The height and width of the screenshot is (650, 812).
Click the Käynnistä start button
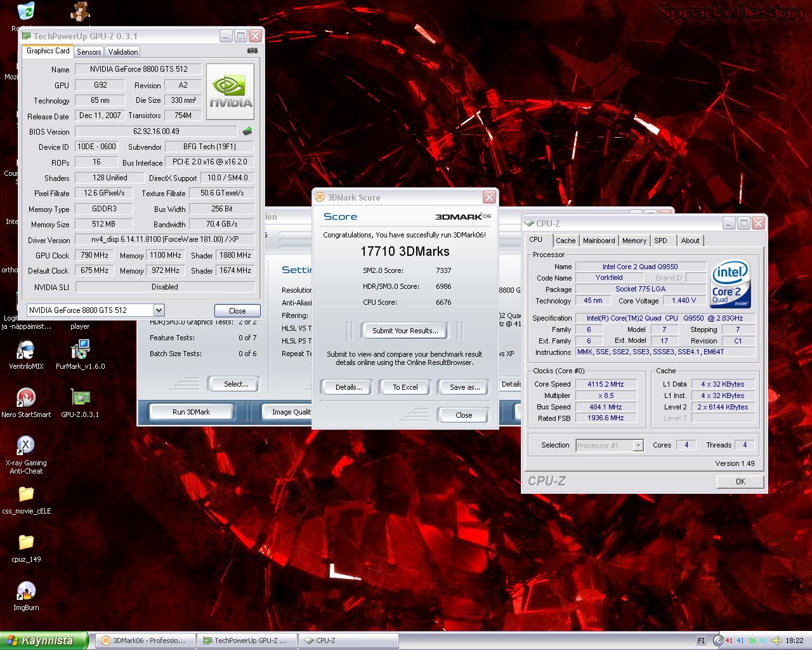(44, 640)
